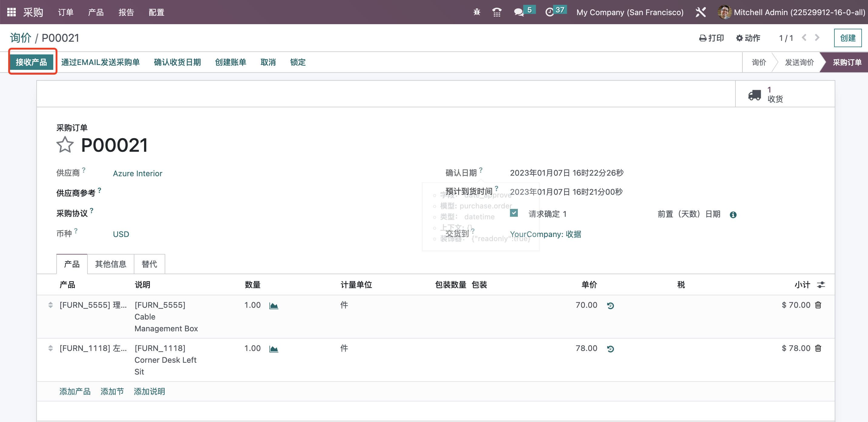
Task: Click the print printer icon
Action: [702, 38]
